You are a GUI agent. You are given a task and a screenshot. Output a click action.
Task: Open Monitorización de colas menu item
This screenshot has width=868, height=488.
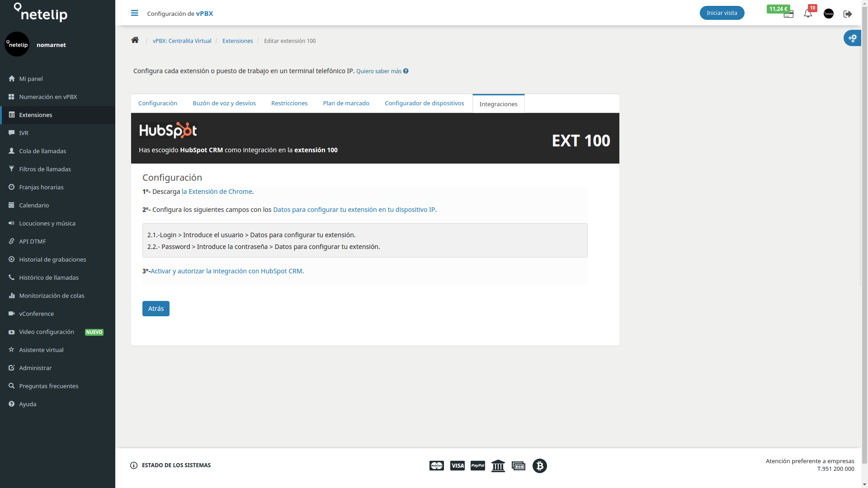[58, 296]
